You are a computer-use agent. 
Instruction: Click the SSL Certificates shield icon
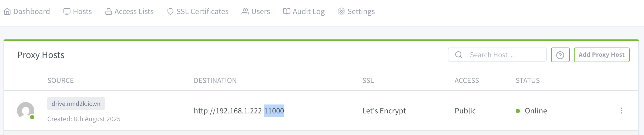tap(170, 12)
